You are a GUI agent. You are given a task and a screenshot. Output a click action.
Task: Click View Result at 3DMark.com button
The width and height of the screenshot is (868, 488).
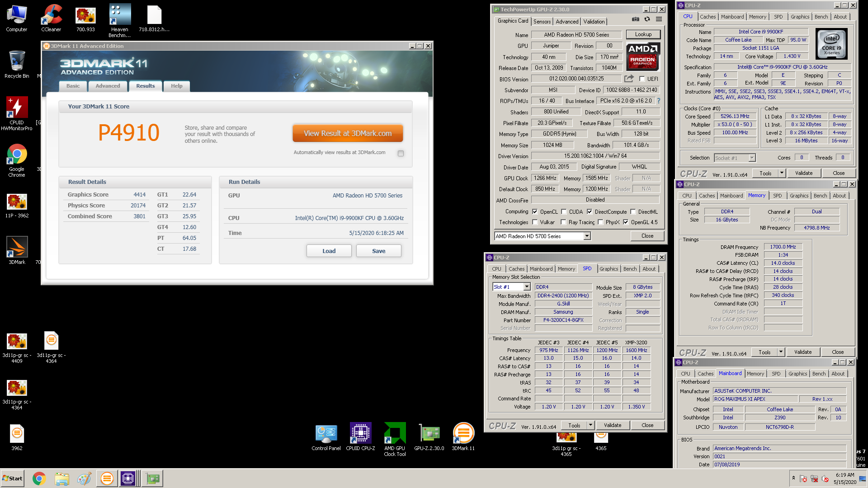pos(347,133)
